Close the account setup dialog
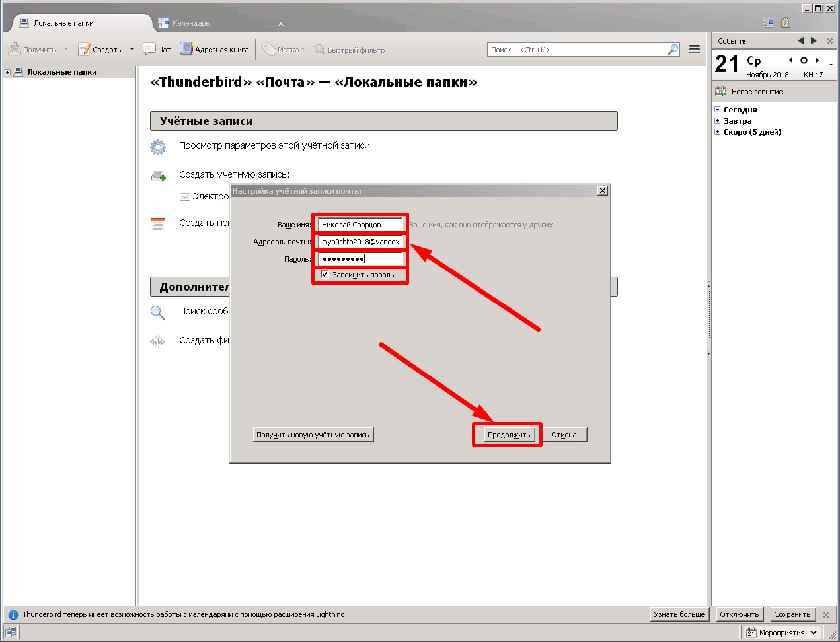 603,190
